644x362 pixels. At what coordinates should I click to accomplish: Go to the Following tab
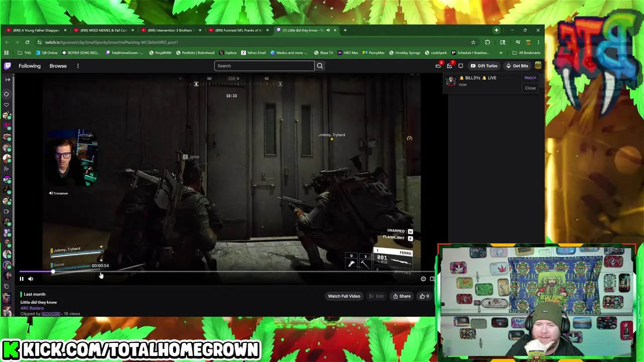tap(30, 66)
